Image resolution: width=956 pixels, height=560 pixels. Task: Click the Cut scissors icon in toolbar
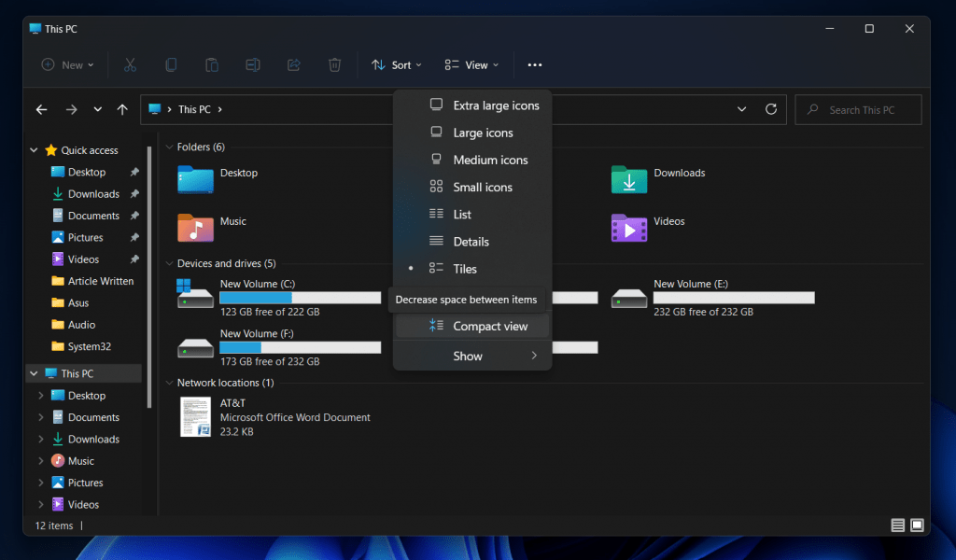point(130,65)
